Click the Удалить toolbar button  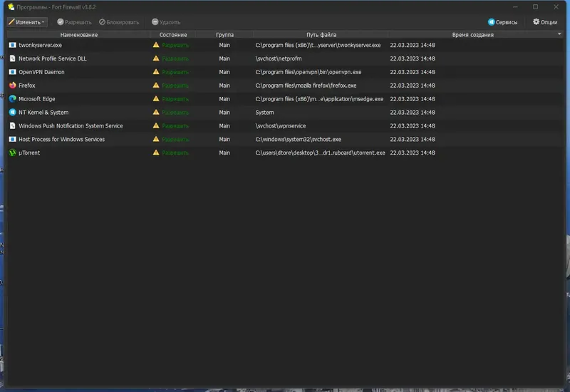[166, 22]
